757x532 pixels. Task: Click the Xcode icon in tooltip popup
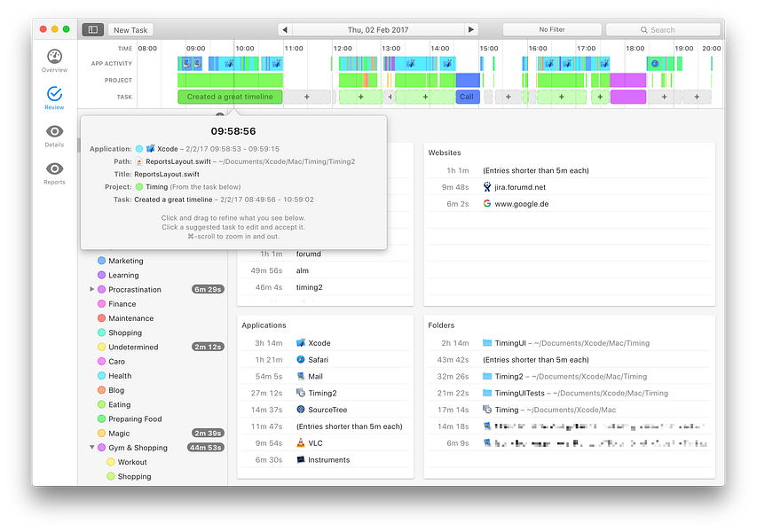coord(151,149)
